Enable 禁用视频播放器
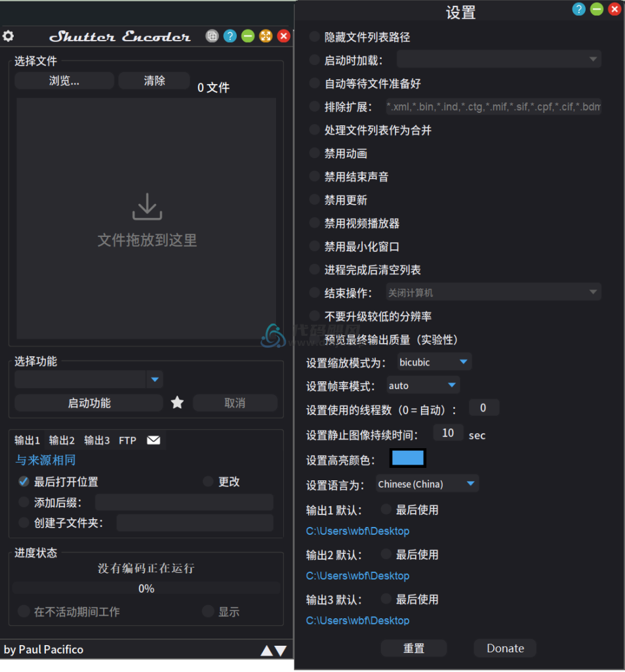 [x=314, y=223]
